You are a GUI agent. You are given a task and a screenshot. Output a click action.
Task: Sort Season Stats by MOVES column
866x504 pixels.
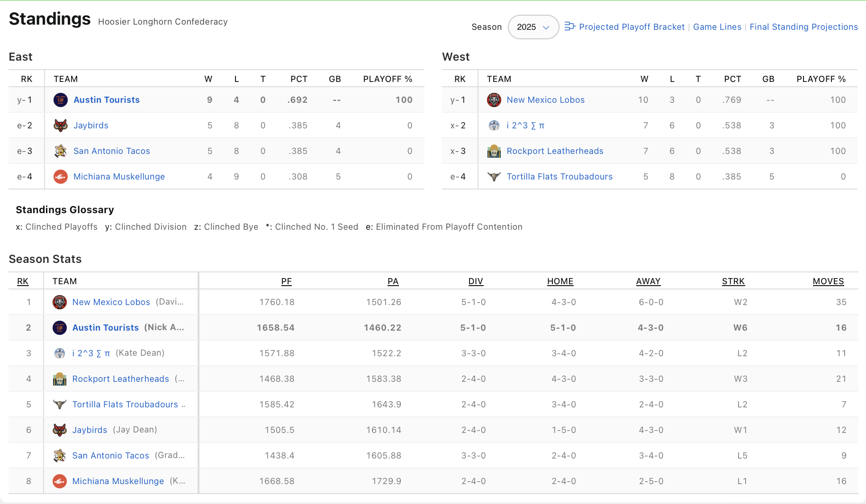[828, 281]
